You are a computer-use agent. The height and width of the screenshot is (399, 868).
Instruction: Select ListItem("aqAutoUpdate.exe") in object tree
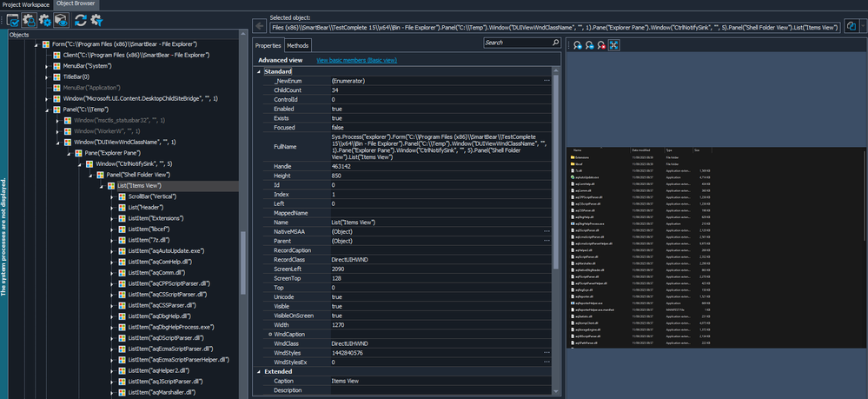coord(165,250)
